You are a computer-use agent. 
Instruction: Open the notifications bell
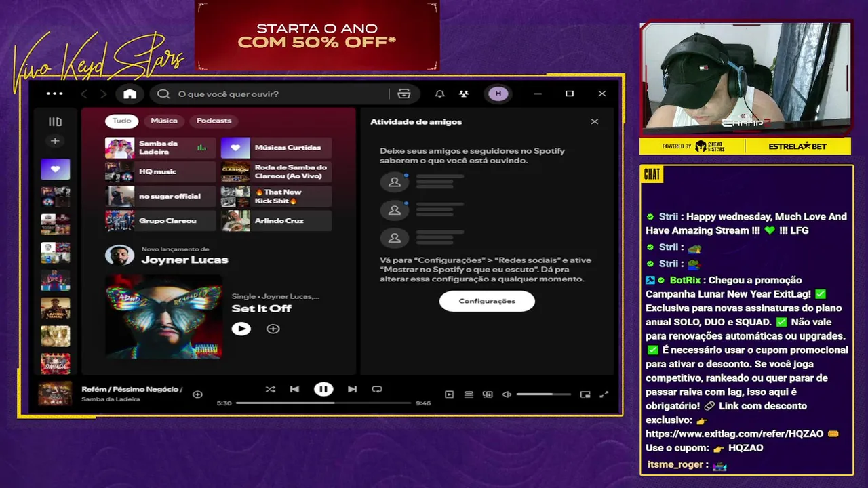439,94
